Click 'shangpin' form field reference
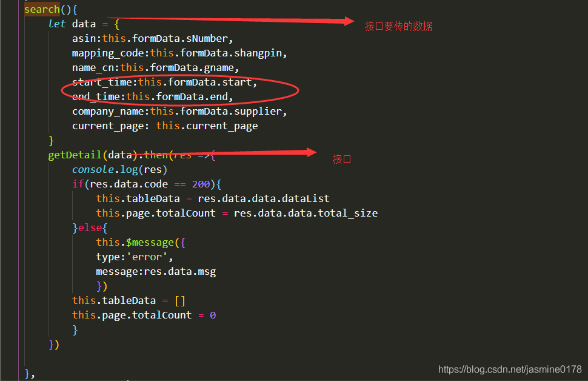Image resolution: width=588 pixels, height=381 pixels. (x=258, y=53)
